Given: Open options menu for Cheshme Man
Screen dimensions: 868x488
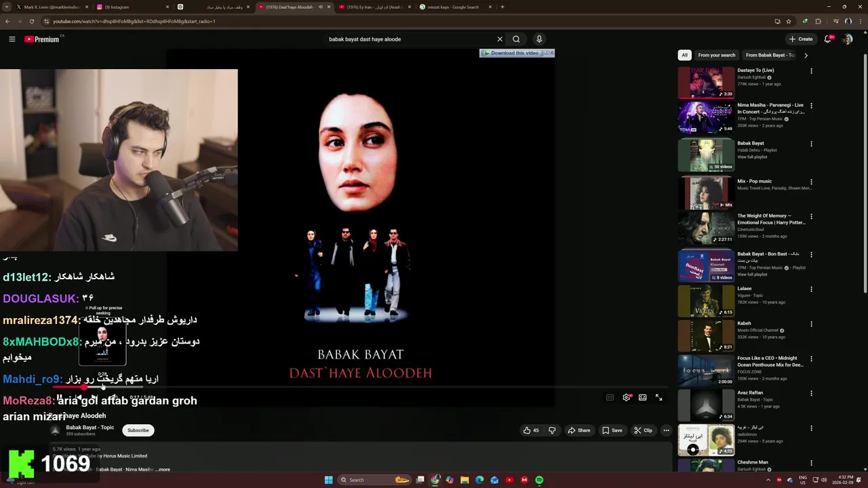Looking at the screenshot, I should coord(811,463).
